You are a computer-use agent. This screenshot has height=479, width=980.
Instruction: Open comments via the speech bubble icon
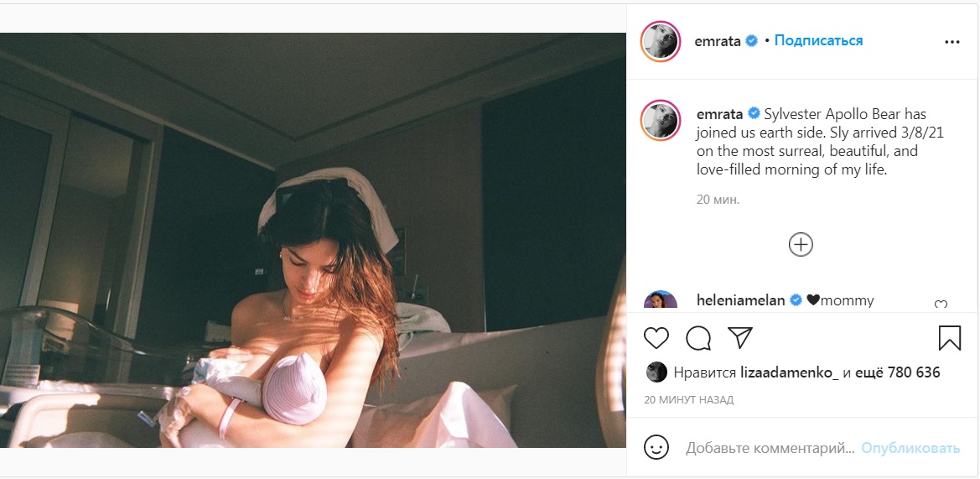[x=698, y=338]
